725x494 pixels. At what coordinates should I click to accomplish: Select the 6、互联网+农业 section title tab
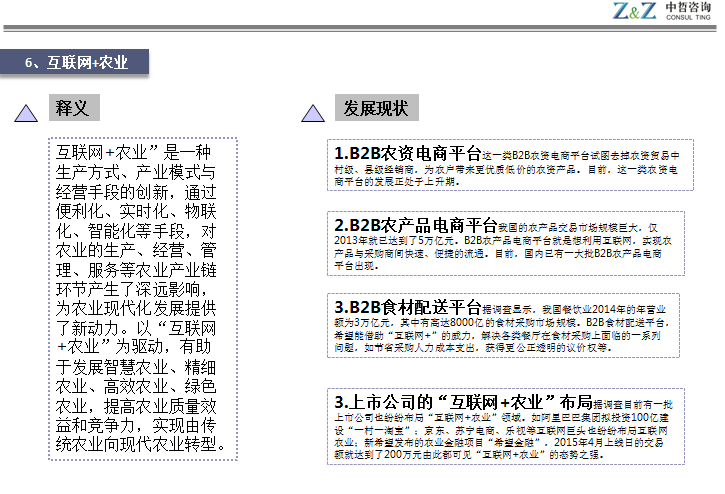pos(76,62)
